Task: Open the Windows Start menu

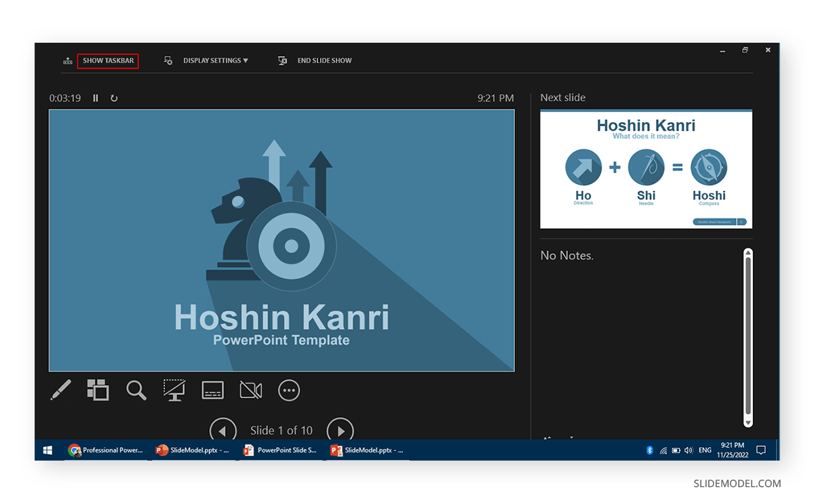Action: pos(48,450)
